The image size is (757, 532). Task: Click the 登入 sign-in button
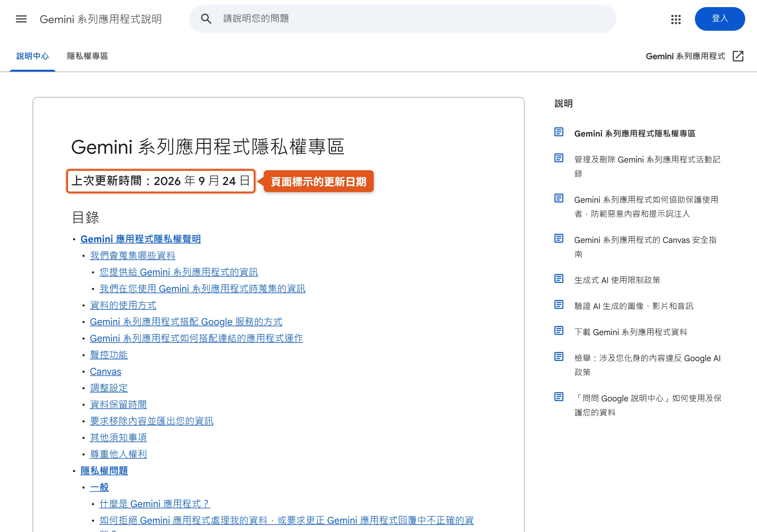719,19
